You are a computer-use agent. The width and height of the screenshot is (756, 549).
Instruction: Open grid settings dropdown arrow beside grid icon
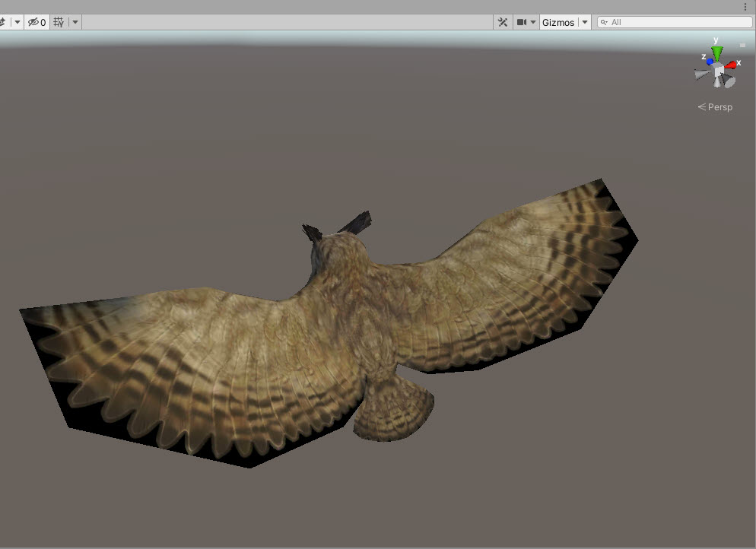click(x=75, y=22)
